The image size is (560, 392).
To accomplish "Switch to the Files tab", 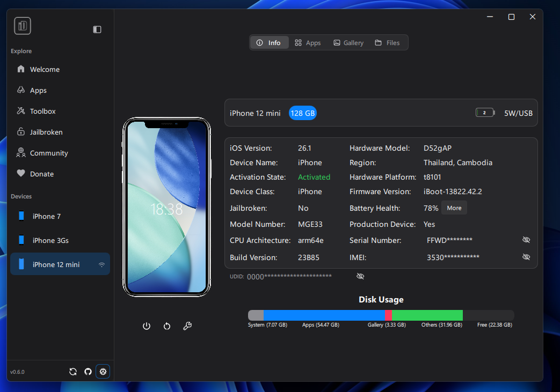I will [387, 43].
